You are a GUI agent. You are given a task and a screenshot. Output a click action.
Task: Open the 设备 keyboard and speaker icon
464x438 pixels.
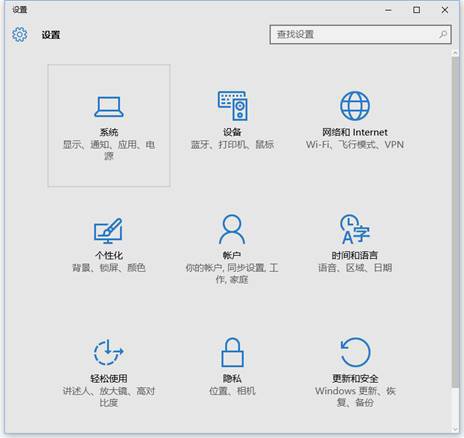(232, 106)
